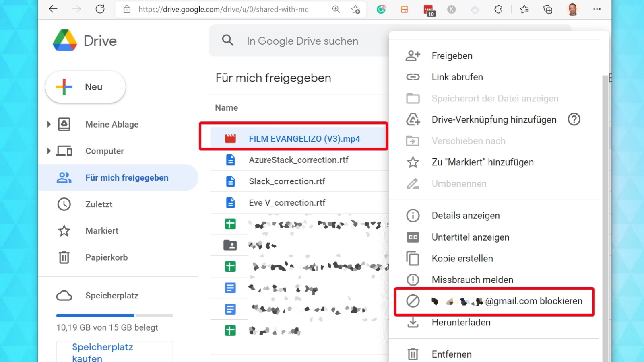This screenshot has width=644, height=362.
Task: Click the storage usage progress bar
Action: coord(114,315)
